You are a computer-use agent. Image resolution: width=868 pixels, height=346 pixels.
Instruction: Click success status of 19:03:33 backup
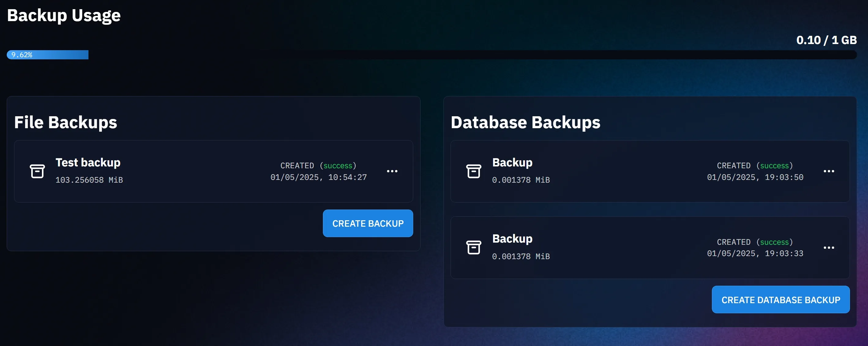click(774, 242)
